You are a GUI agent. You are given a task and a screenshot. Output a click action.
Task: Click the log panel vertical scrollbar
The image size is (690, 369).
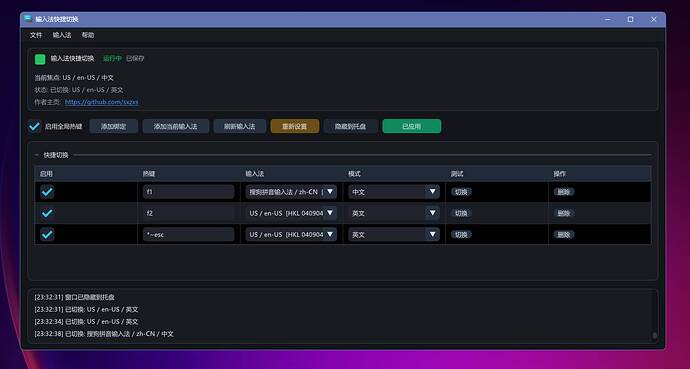tap(654, 335)
